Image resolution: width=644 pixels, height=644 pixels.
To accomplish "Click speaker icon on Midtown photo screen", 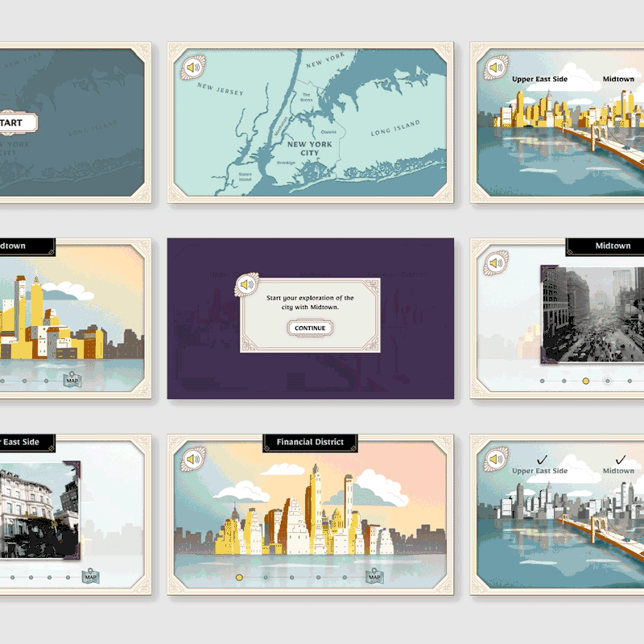I will [x=496, y=263].
